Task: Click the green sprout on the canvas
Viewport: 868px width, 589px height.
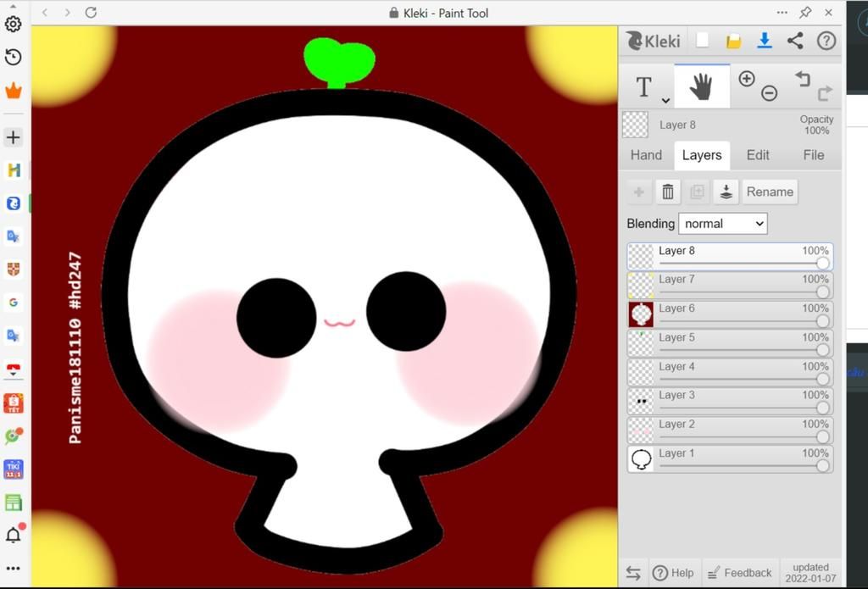Action: tap(339, 62)
